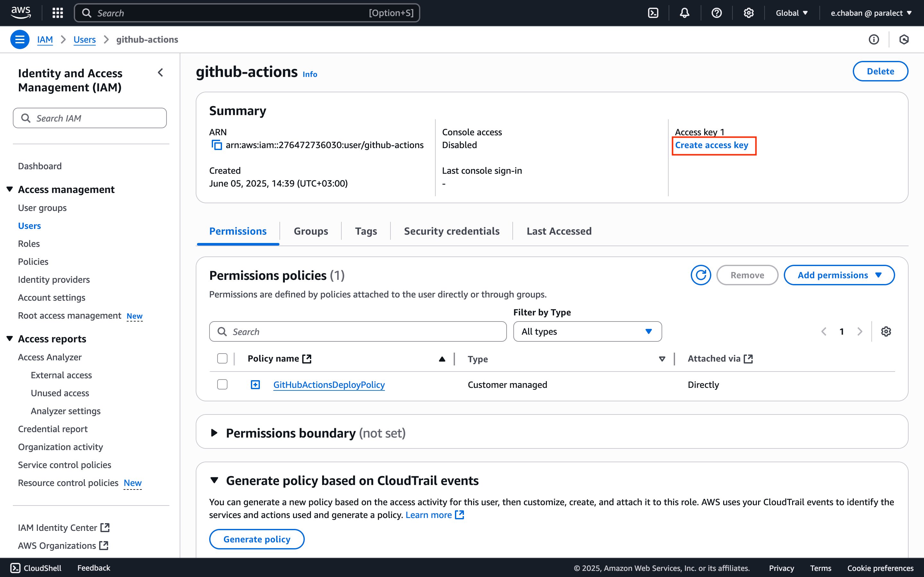Refresh the Permissions policies list

point(701,275)
